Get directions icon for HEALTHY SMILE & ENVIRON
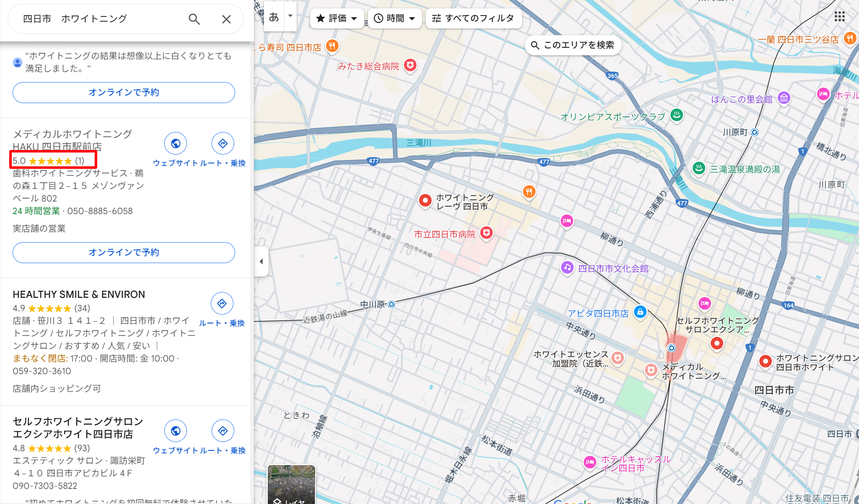 click(222, 303)
